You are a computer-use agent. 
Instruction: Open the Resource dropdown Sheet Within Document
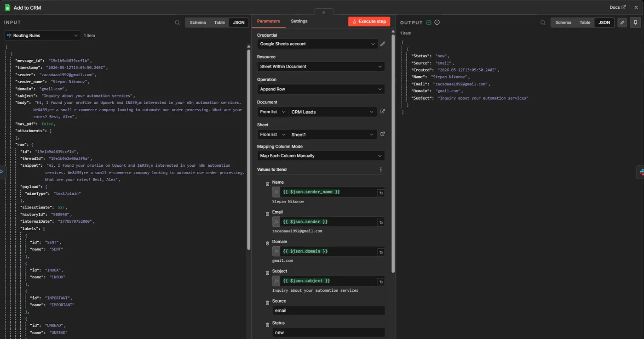pyautogui.click(x=321, y=67)
